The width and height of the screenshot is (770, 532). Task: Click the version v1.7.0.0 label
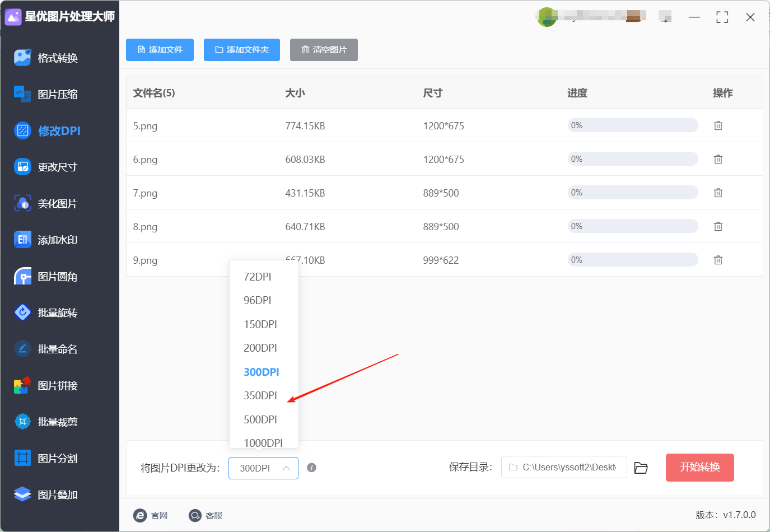click(x=726, y=515)
